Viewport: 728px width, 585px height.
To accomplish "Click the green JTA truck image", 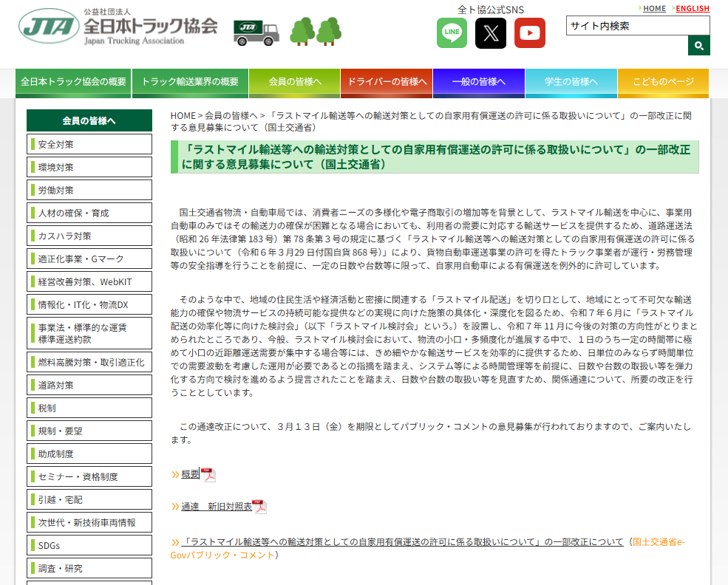I will [x=256, y=32].
